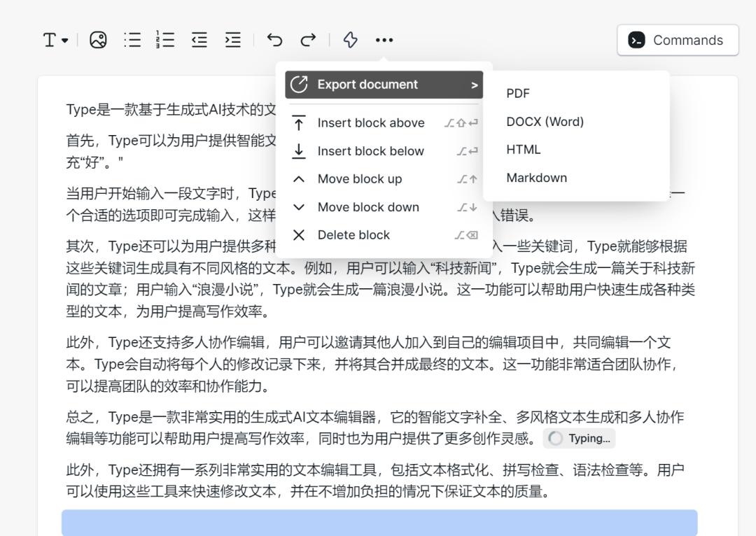Click the insert image icon
This screenshot has height=536, width=756.
point(98,40)
